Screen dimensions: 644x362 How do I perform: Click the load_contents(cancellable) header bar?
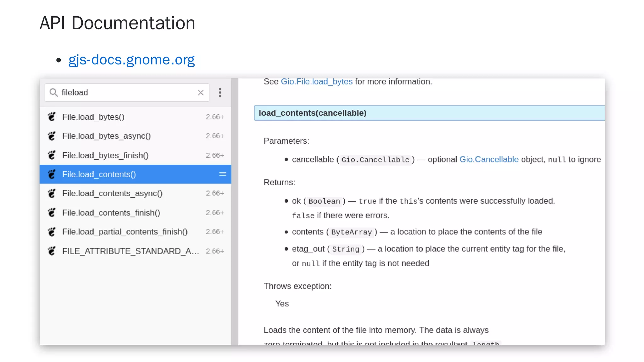(x=429, y=113)
